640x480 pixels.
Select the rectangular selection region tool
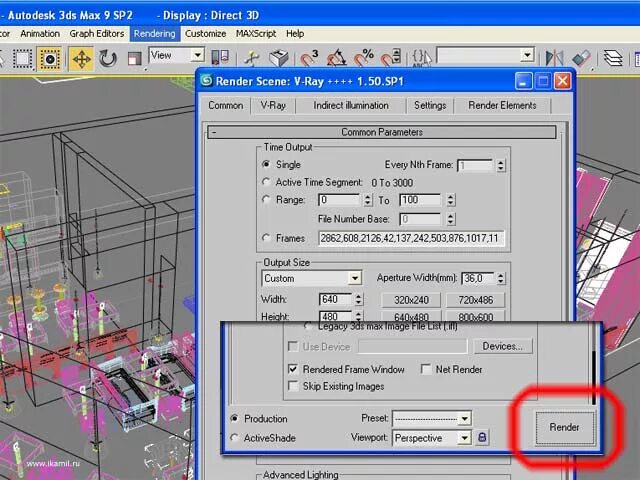(x=22, y=59)
